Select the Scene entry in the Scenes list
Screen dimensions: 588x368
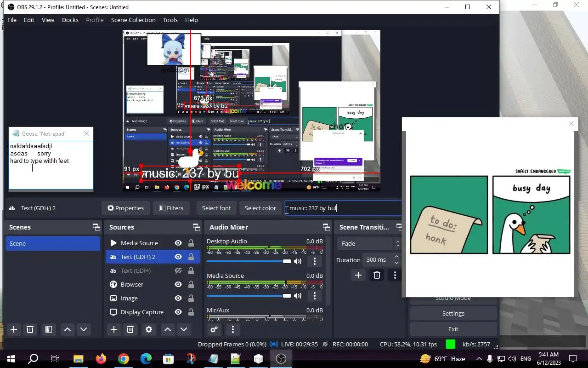53,243
